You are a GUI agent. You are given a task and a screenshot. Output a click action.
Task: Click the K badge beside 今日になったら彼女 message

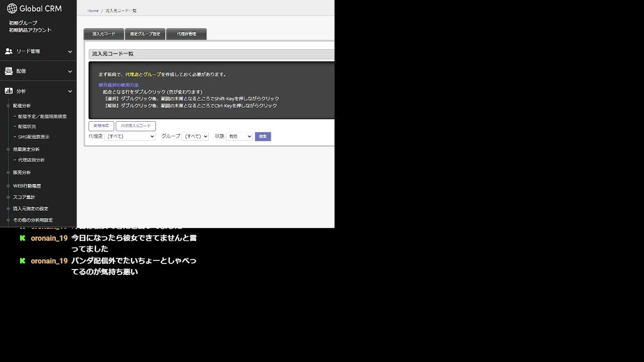[22, 238]
